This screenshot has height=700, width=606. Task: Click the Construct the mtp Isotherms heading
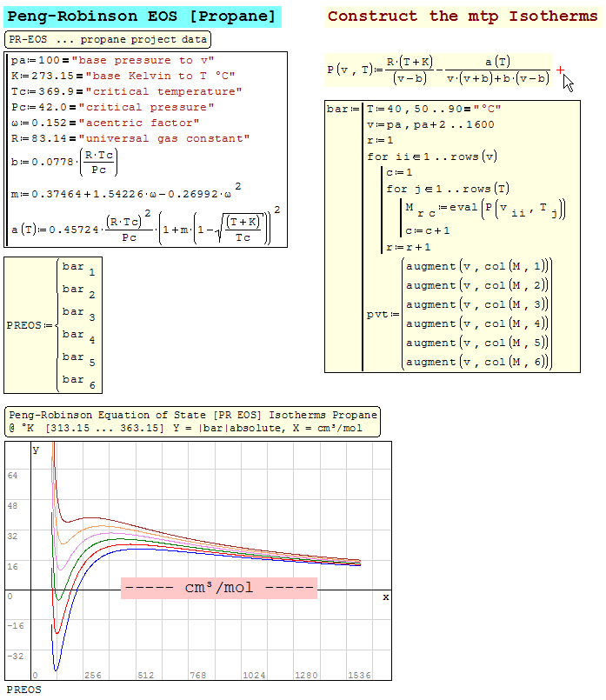click(463, 17)
